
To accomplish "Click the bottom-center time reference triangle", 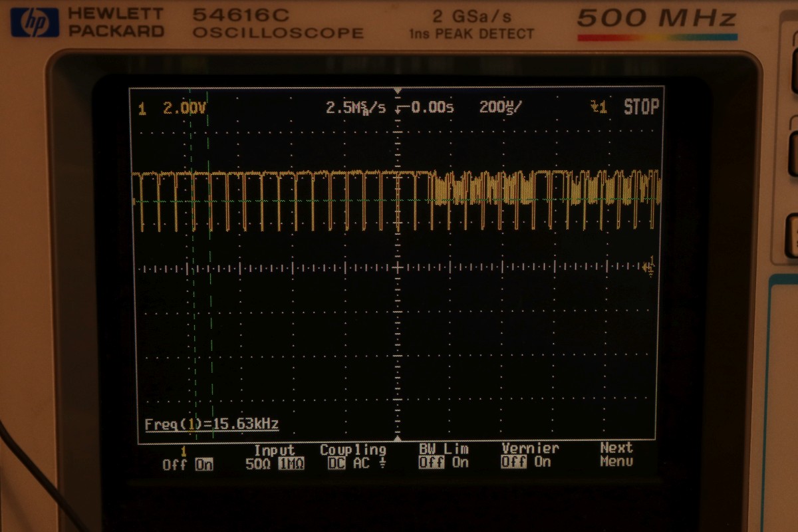I will 398,440.
